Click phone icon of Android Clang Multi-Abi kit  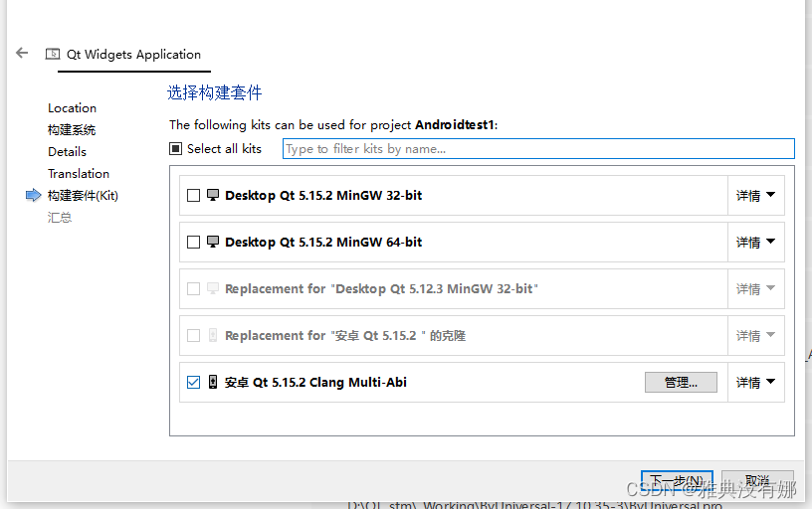point(213,382)
